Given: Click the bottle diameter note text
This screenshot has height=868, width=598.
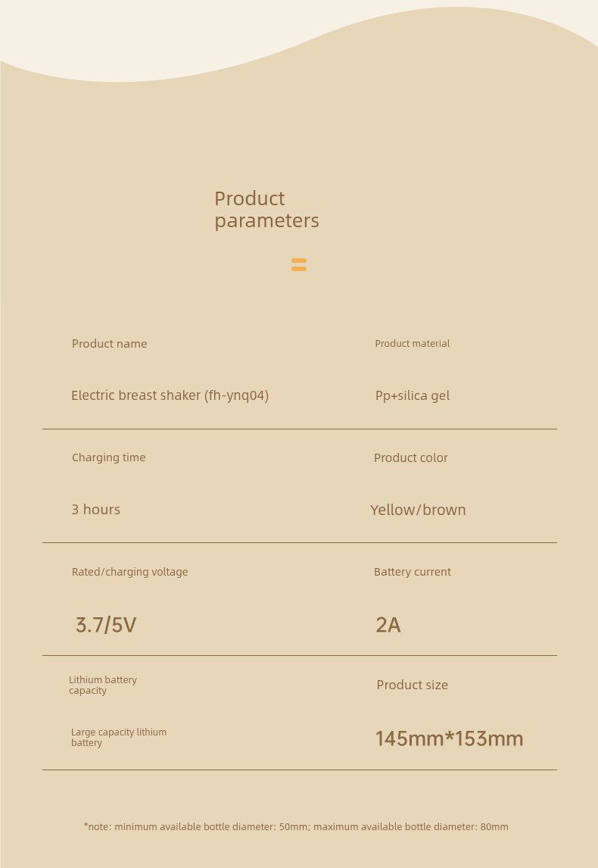Looking at the screenshot, I should pyautogui.click(x=296, y=826).
